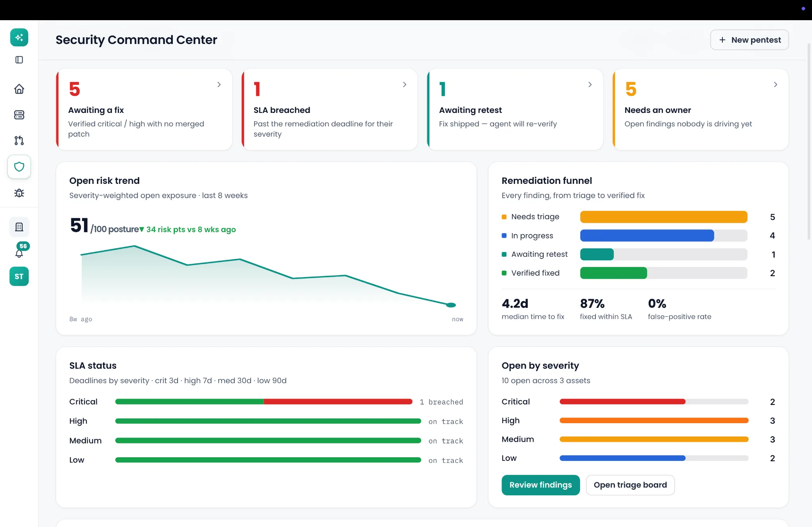
Task: Click the 'Open risk trend' title
Action: tap(104, 181)
